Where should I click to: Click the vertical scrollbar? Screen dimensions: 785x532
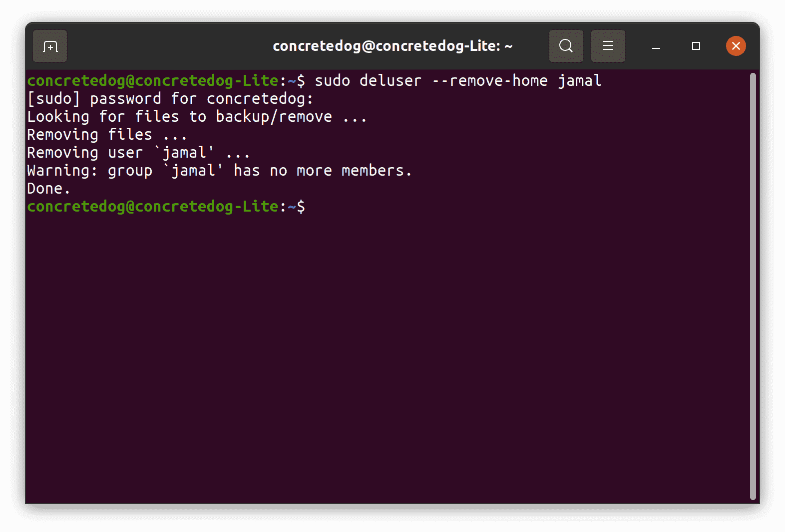pyautogui.click(x=753, y=286)
